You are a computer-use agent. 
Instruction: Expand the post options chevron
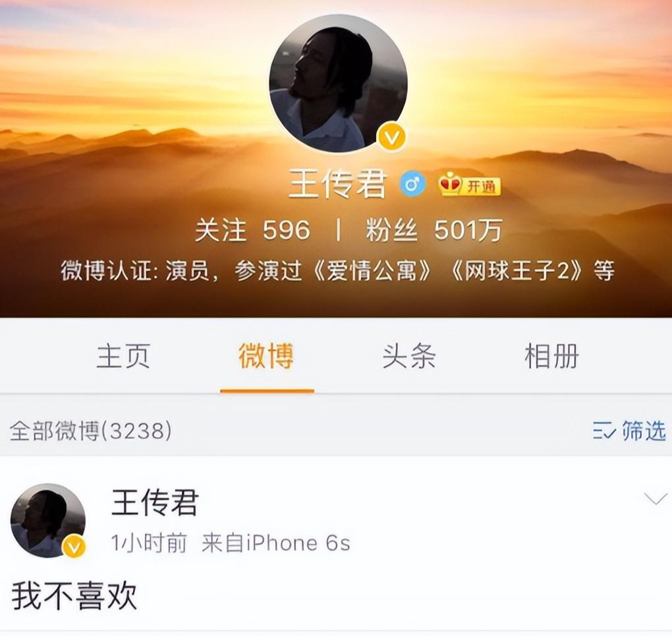tap(656, 498)
